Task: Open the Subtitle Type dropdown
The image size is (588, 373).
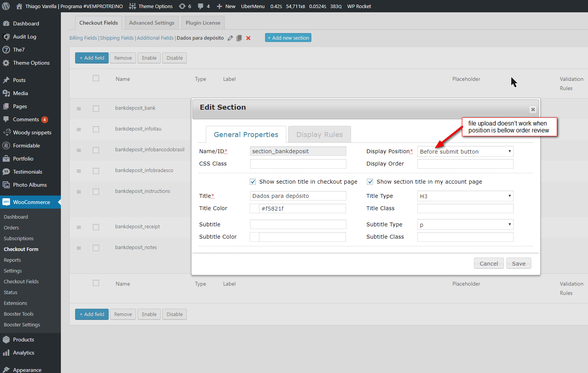Action: point(465,224)
